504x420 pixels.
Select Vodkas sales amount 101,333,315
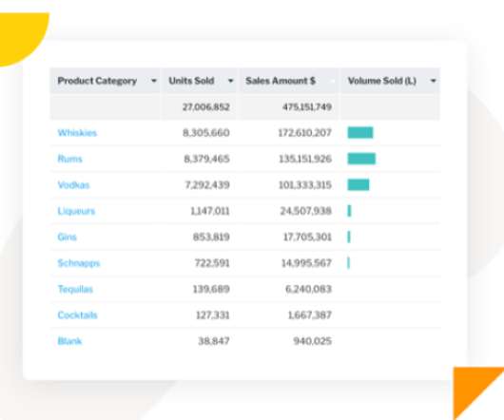[305, 185]
